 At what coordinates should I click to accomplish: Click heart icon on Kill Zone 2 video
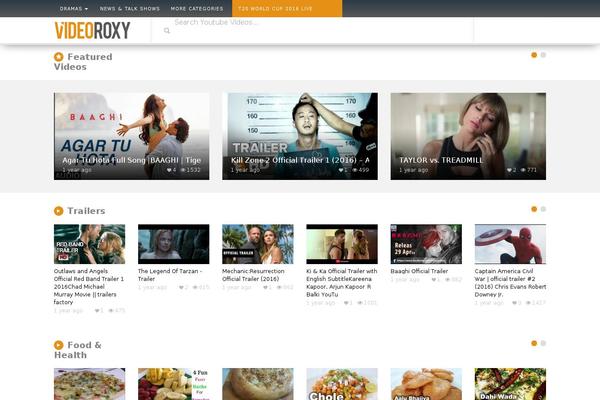(341, 170)
